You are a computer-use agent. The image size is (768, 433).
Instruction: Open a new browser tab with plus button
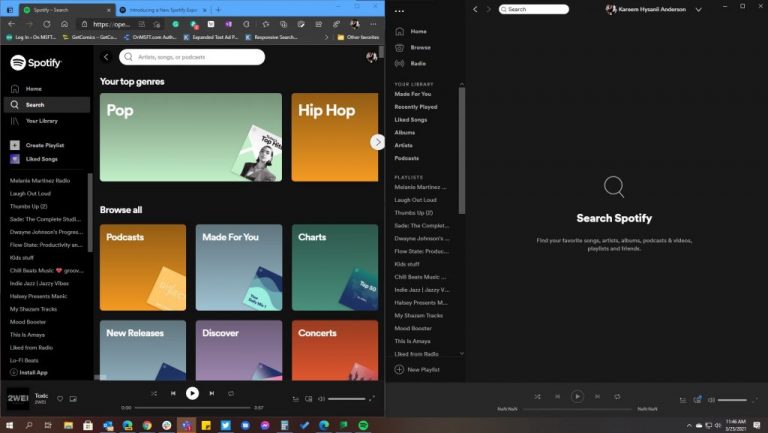coord(218,10)
